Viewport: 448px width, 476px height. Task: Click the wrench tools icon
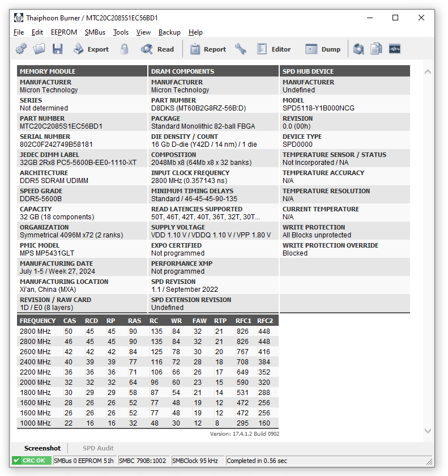click(241, 49)
